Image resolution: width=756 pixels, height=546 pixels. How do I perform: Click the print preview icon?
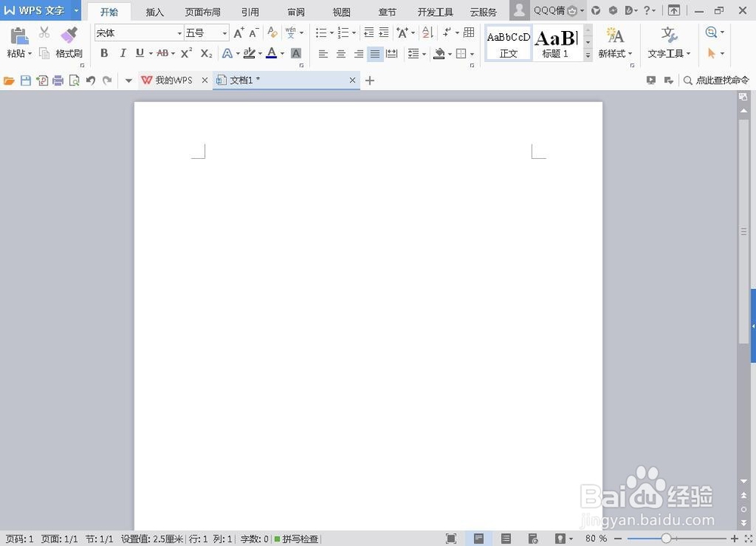pyautogui.click(x=74, y=81)
